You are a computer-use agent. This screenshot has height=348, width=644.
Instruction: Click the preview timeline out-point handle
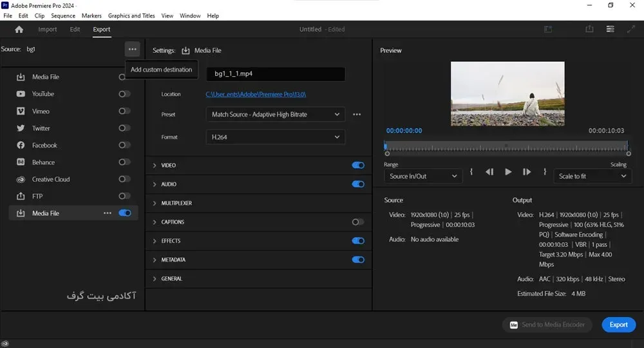[629, 153]
